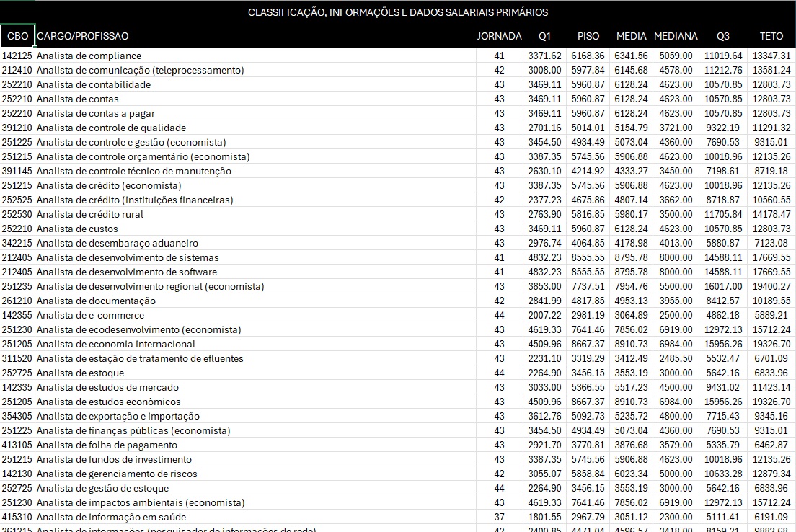This screenshot has height=532, width=796.
Task: Click the CARGO/PROFISSAO column header
Action: coord(83,36)
